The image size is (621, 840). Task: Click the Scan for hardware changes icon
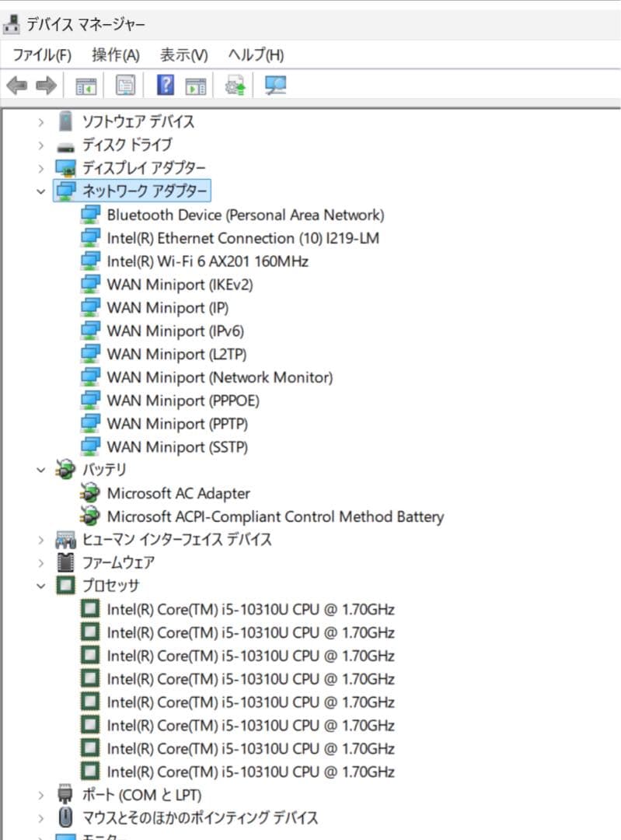click(275, 85)
